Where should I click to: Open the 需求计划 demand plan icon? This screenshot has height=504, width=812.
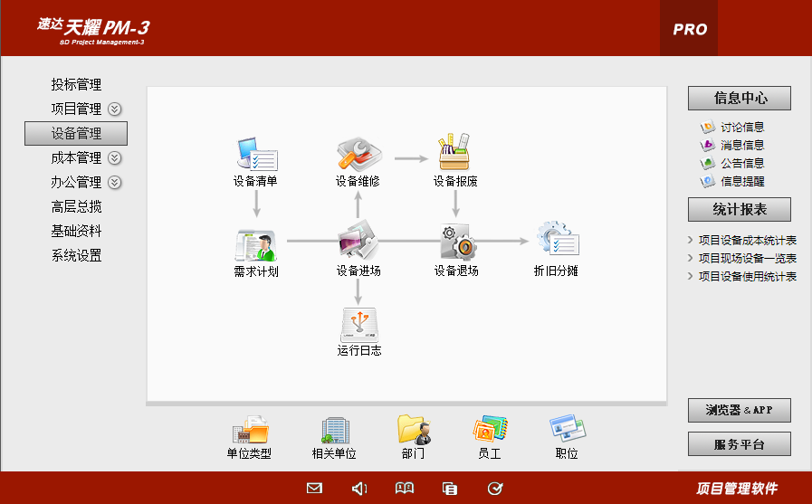click(255, 244)
